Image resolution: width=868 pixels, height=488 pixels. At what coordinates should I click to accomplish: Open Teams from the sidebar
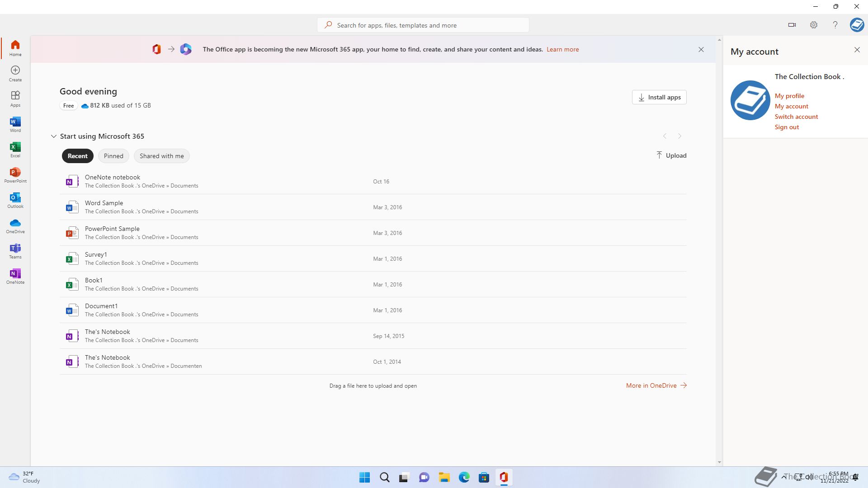pyautogui.click(x=15, y=251)
